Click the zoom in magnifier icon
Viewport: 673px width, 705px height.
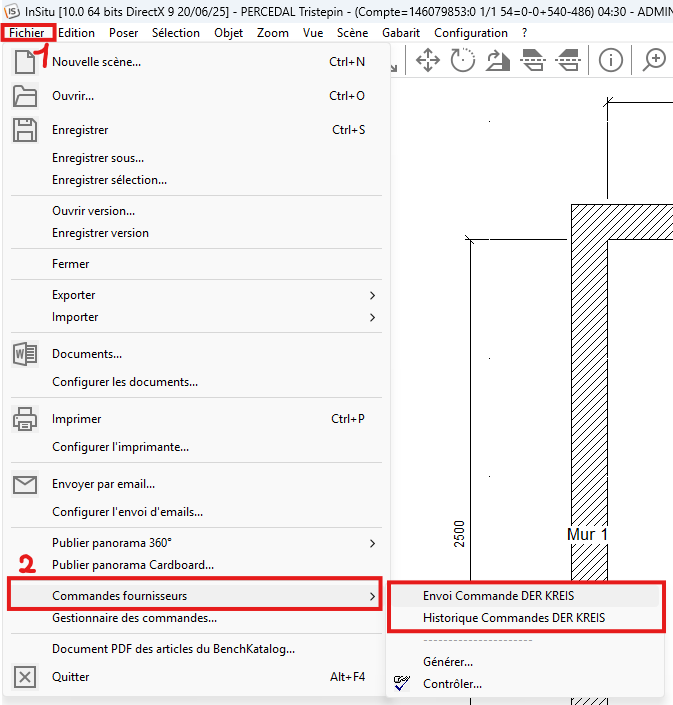coord(655,60)
